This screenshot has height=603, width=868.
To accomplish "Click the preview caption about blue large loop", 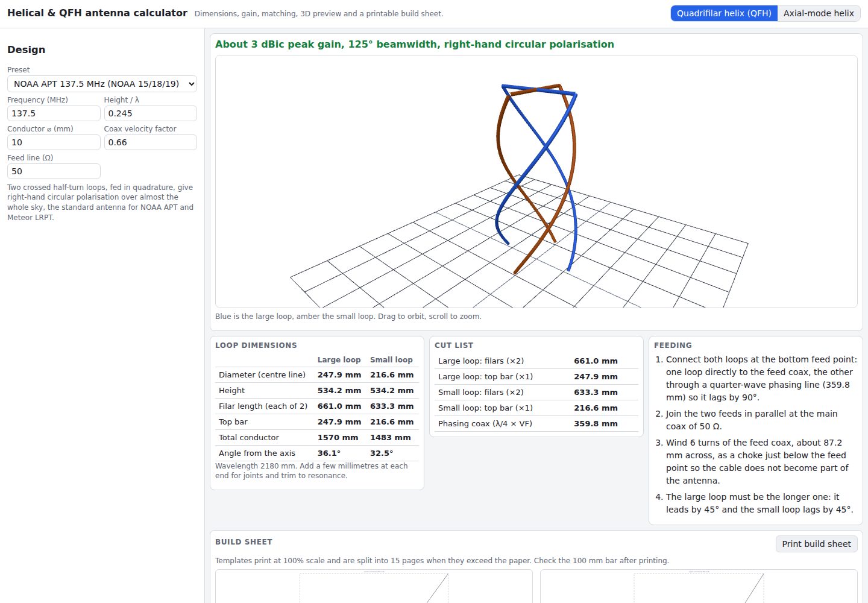I will click(348, 316).
